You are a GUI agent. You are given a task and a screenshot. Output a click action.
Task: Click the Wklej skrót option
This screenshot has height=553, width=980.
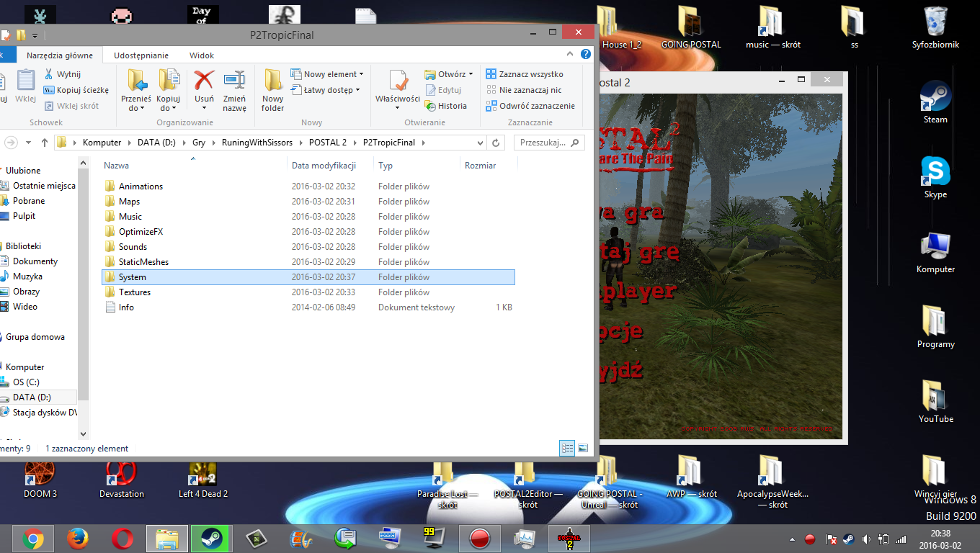pyautogui.click(x=71, y=106)
